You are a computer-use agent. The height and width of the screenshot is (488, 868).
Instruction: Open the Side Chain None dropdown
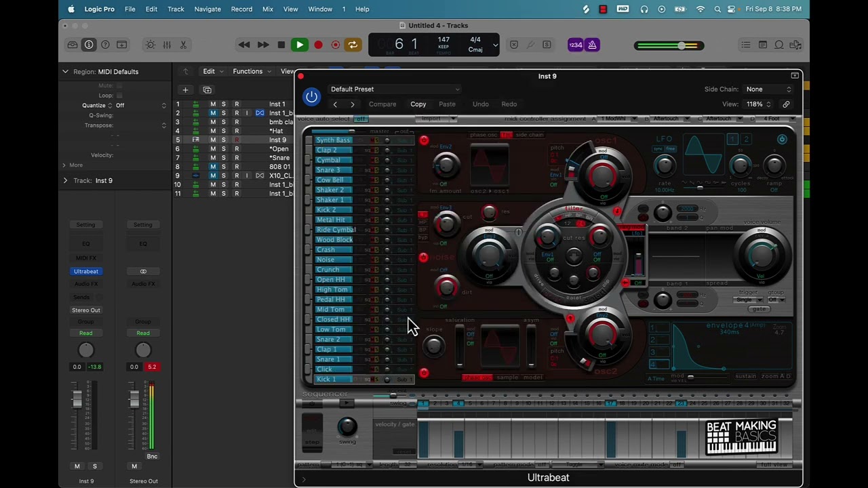click(x=768, y=89)
